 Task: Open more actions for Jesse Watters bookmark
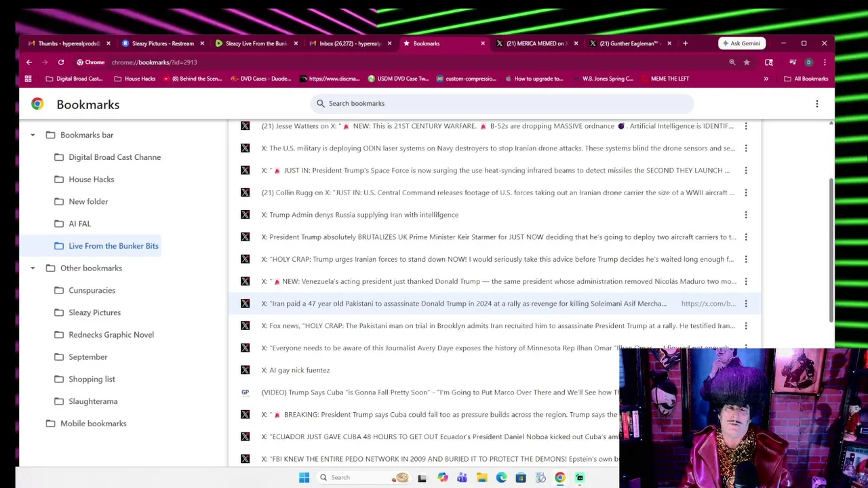[x=746, y=126]
